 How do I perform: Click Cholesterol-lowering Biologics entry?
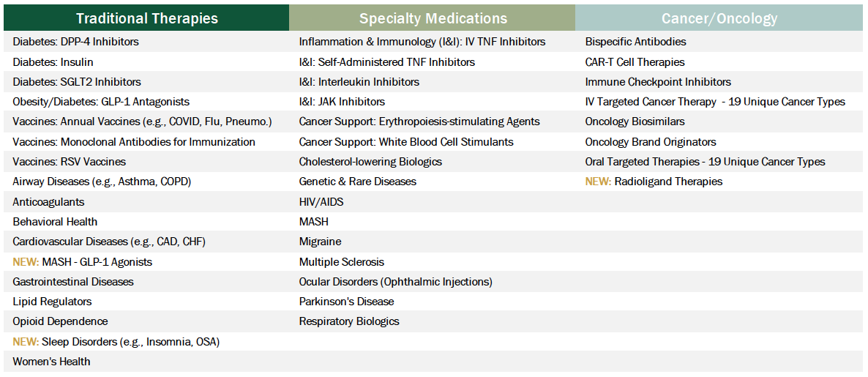(370, 162)
